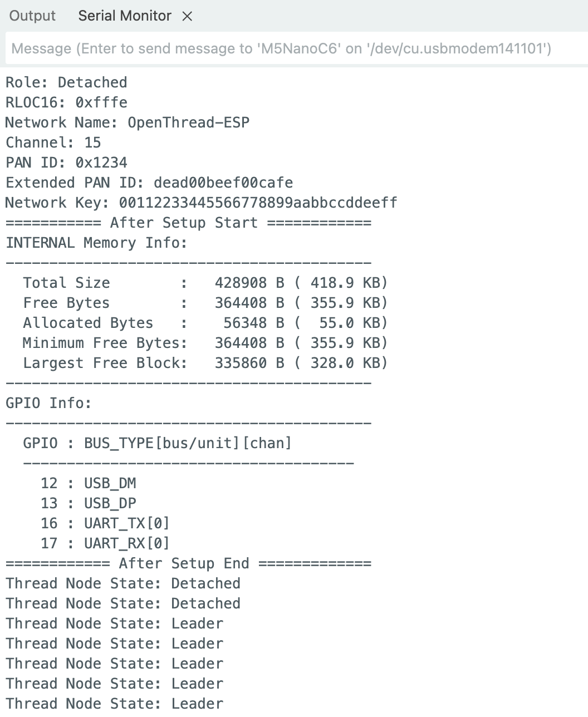Click the 'Role: Detached' output line
588x717 pixels.
tap(66, 82)
